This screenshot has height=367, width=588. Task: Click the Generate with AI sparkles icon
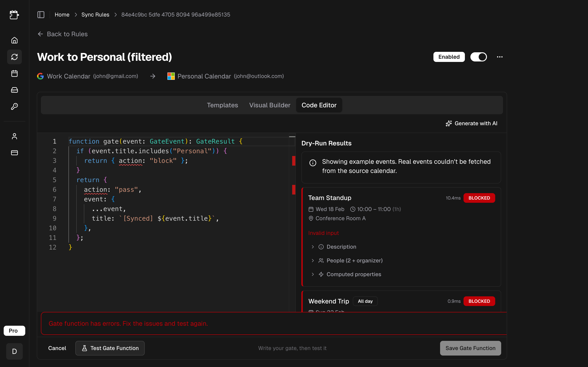449,123
